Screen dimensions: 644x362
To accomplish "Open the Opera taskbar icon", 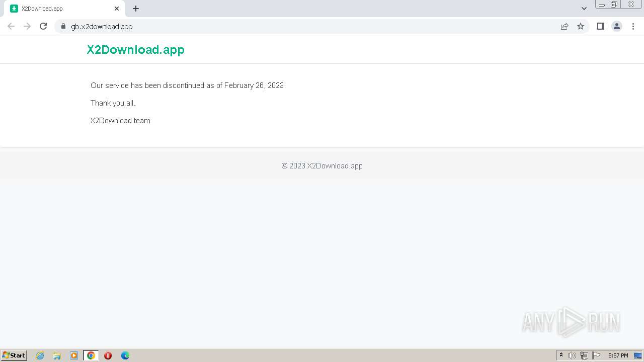I will click(x=108, y=355).
